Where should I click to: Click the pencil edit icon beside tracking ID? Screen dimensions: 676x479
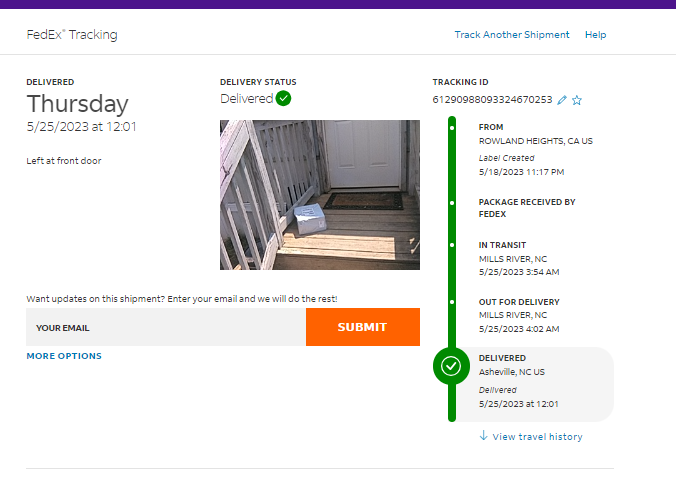(562, 100)
